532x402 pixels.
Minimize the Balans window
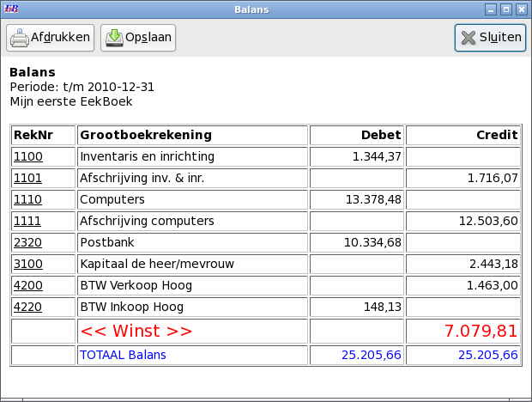[x=491, y=9]
